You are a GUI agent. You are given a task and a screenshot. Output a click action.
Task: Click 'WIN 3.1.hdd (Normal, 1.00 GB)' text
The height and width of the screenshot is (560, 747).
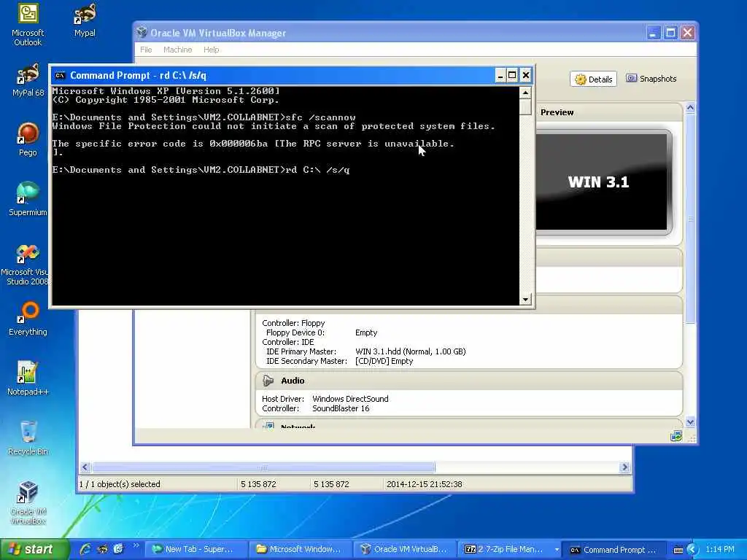coord(410,351)
